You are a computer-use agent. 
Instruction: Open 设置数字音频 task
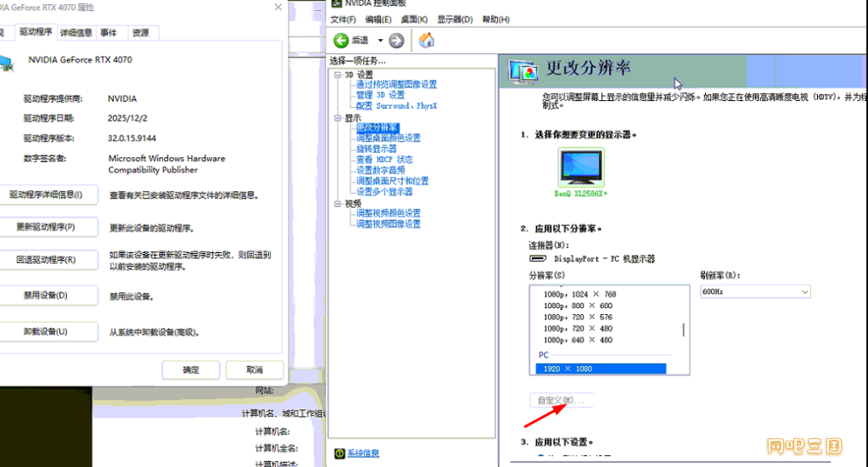point(380,170)
